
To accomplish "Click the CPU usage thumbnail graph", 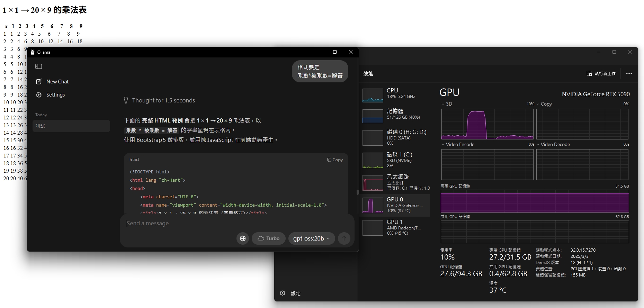I will point(373,96).
